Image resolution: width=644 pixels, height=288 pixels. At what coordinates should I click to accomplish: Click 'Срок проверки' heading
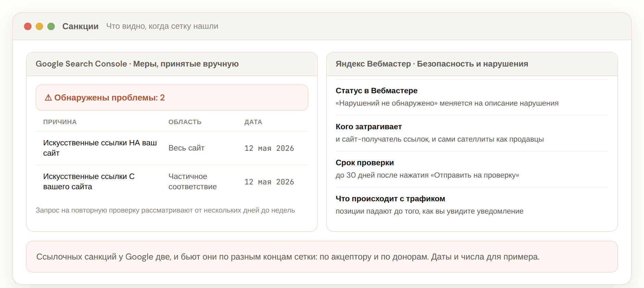365,163
